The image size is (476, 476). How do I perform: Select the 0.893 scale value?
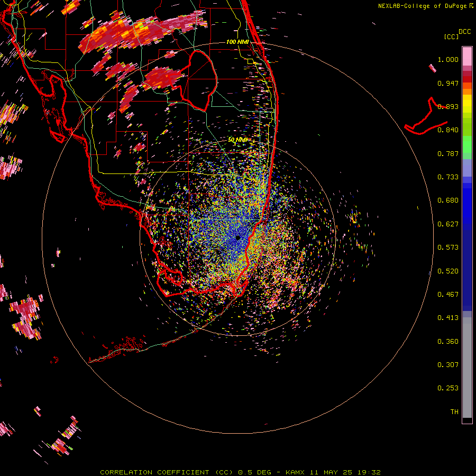(448, 106)
